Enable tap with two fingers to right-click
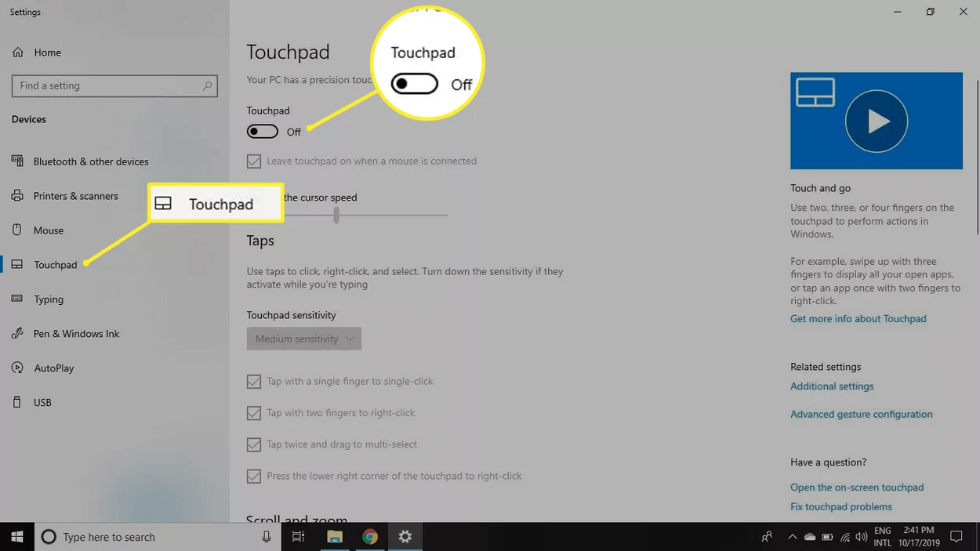 [x=254, y=412]
